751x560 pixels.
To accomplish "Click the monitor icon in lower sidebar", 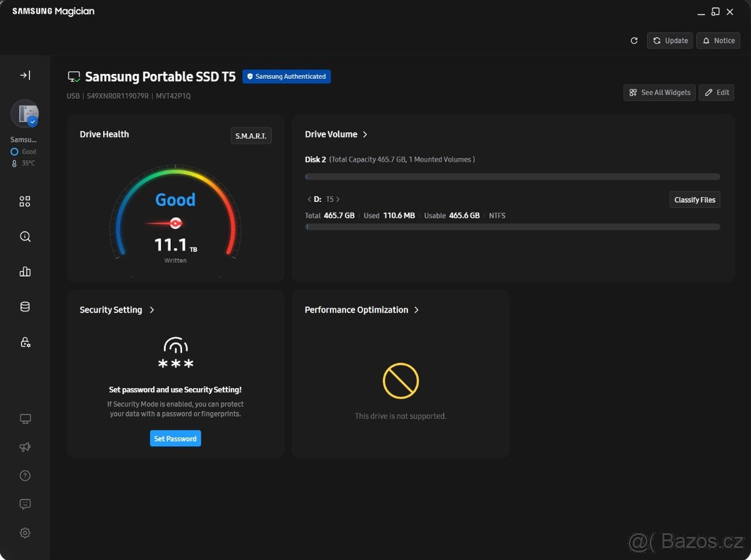I will pyautogui.click(x=25, y=418).
